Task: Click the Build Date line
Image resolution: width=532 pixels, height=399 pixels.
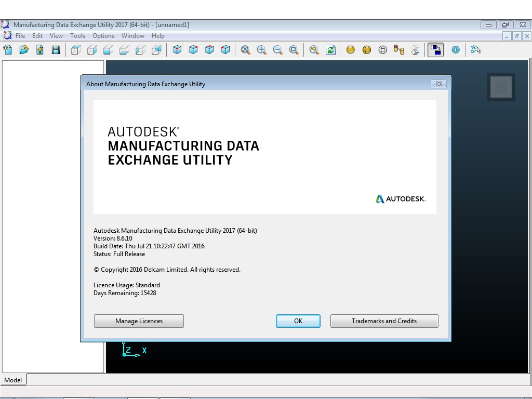Action: [149, 246]
